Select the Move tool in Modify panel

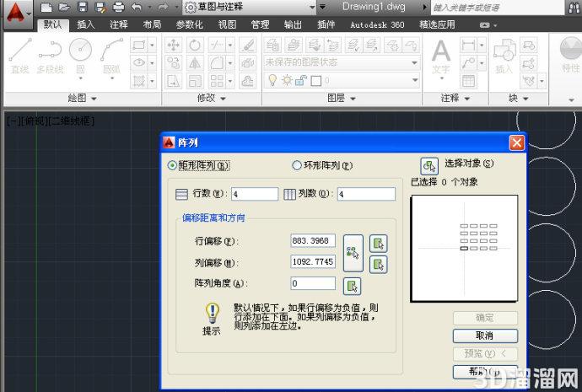pyautogui.click(x=174, y=46)
